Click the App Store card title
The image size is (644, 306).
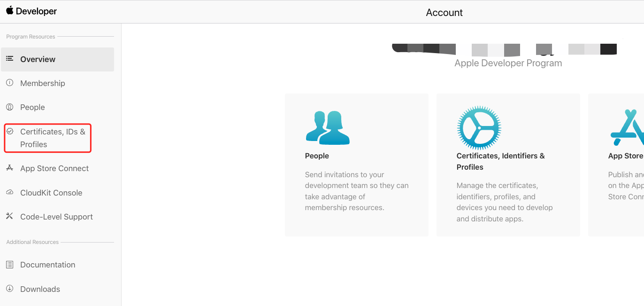coord(626,156)
